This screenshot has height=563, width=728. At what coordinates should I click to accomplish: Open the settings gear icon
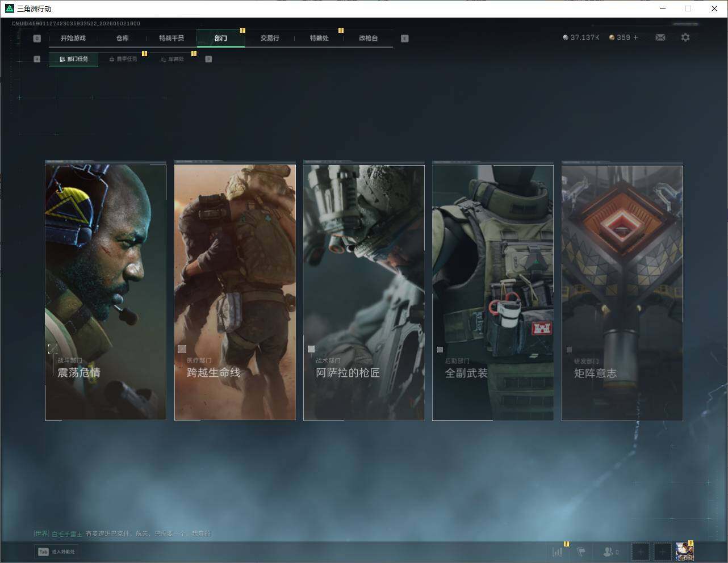click(x=685, y=37)
